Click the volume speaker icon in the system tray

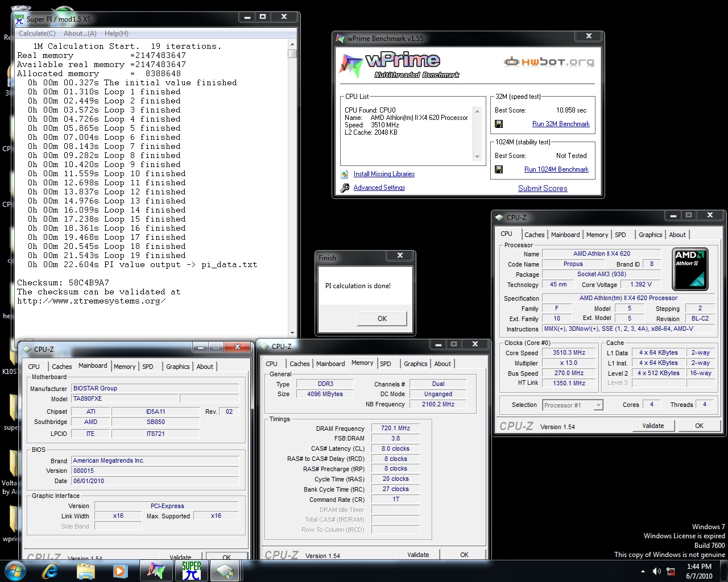click(x=656, y=571)
